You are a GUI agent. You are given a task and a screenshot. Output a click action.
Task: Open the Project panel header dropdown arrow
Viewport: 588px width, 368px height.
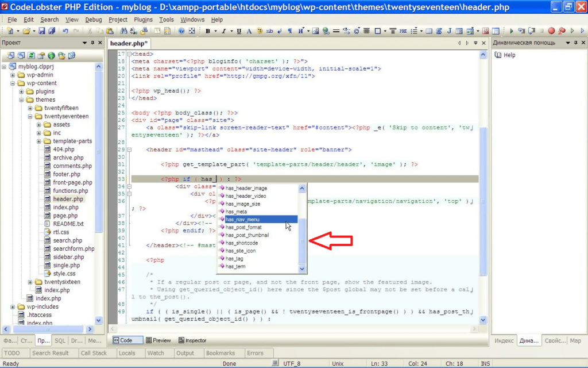(84, 43)
